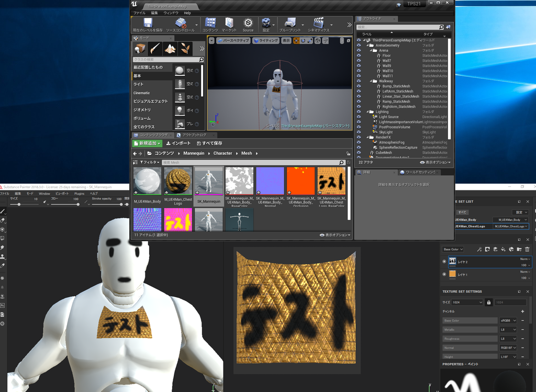Open the Base Color channel dropdown in Layers
536x392 pixels.
(x=453, y=249)
